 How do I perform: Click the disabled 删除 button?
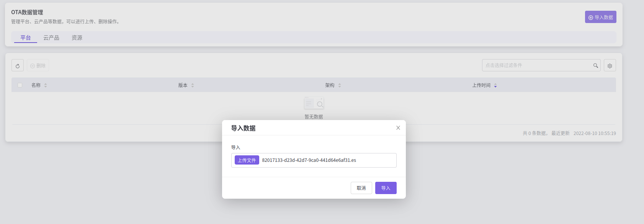38,66
